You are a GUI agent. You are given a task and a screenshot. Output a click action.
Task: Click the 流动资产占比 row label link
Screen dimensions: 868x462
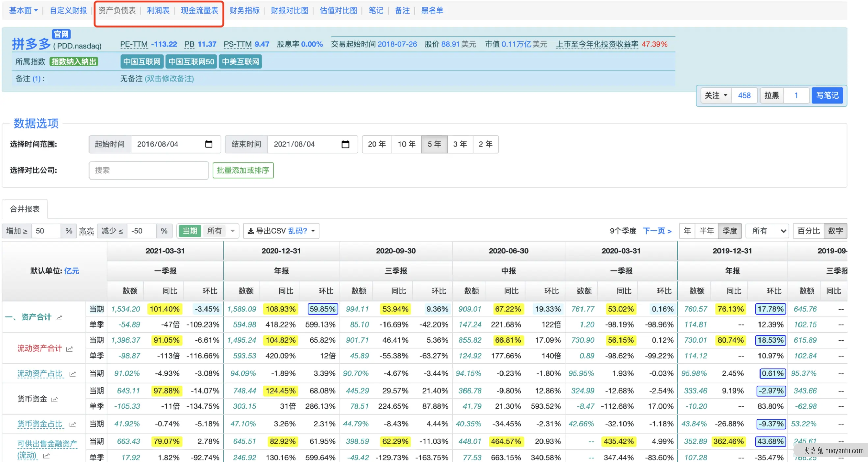pos(40,374)
